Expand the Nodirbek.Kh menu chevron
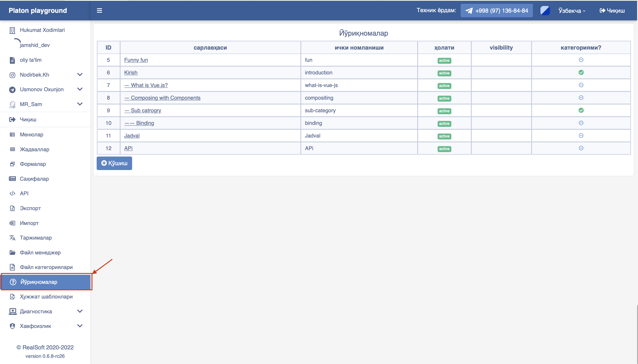The image size is (638, 364). [80, 74]
